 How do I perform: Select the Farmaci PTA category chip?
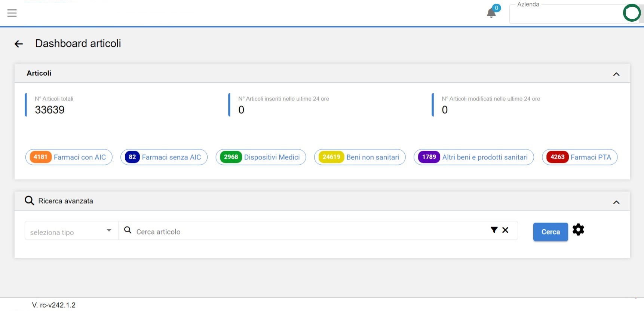[x=579, y=157]
